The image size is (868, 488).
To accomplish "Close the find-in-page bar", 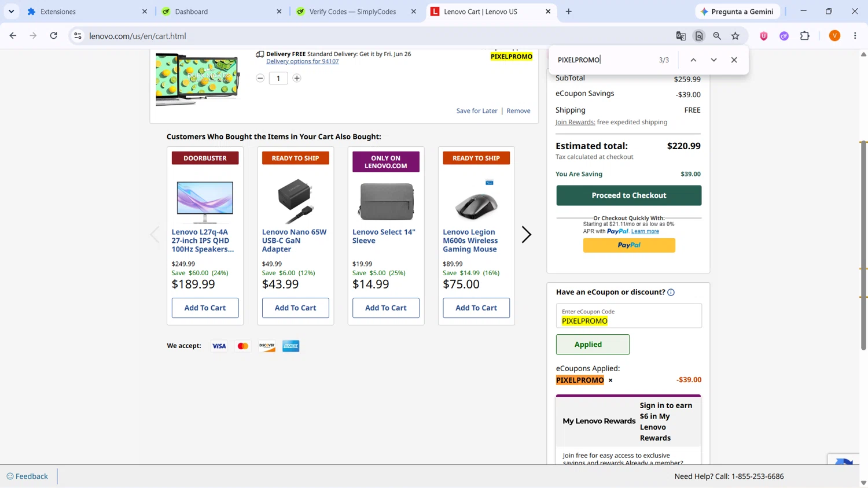I will 734,60.
